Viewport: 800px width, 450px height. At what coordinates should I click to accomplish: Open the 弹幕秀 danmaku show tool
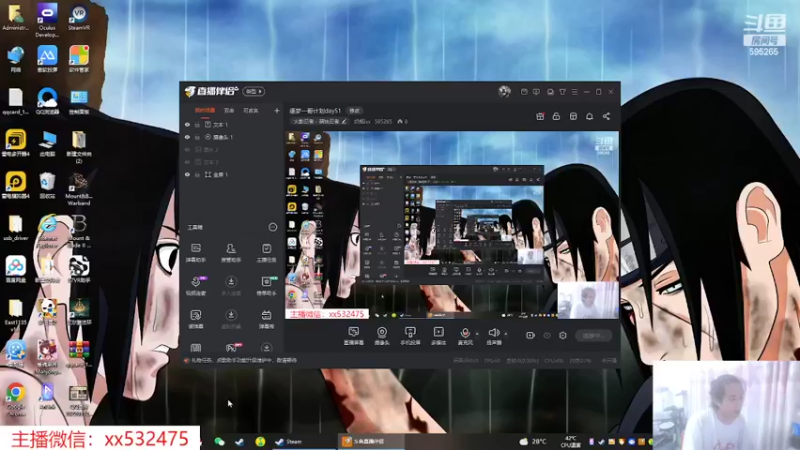(266, 319)
